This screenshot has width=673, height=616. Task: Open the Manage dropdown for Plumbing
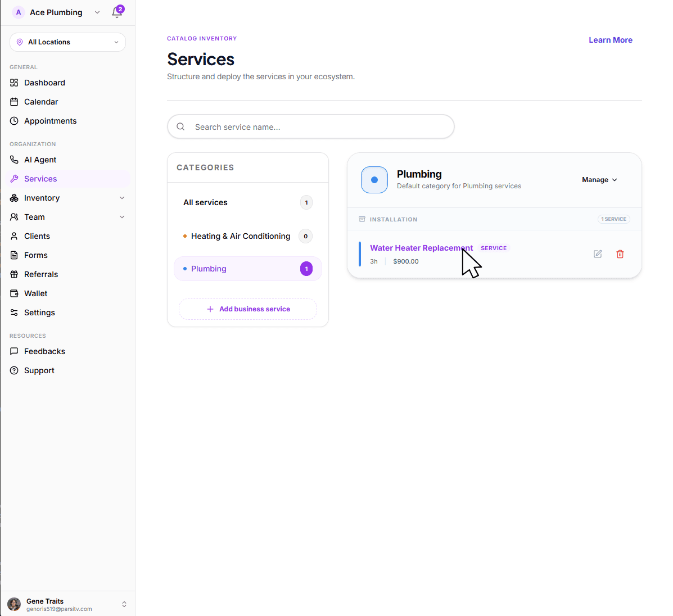click(599, 180)
